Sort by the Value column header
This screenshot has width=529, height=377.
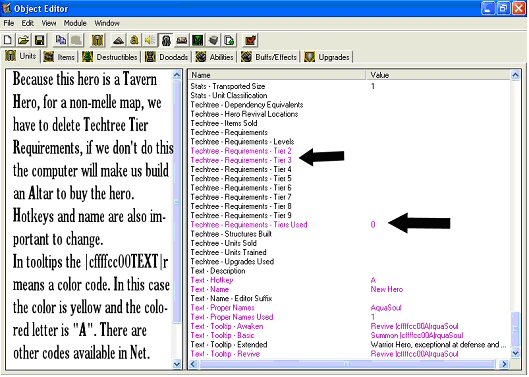pyautogui.click(x=439, y=75)
